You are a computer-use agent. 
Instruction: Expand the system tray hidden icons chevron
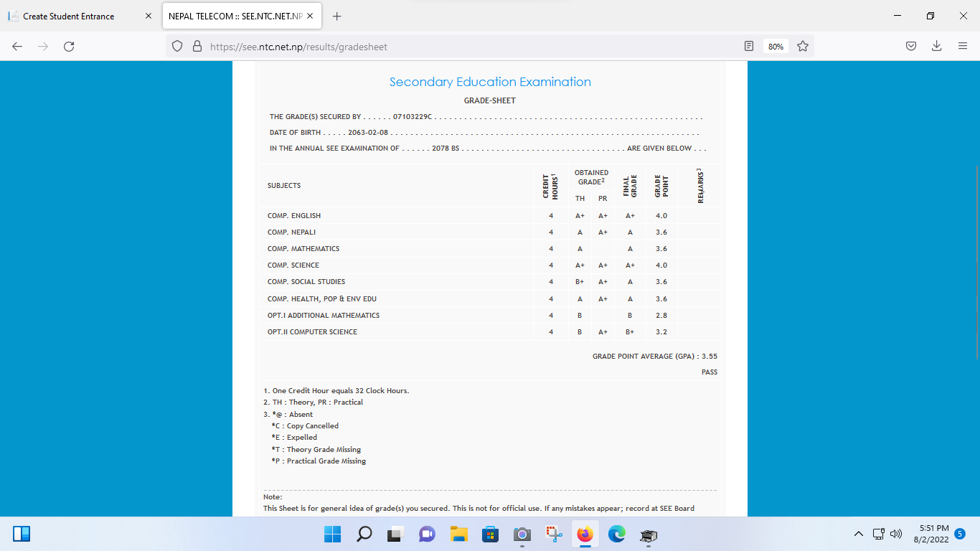[858, 534]
